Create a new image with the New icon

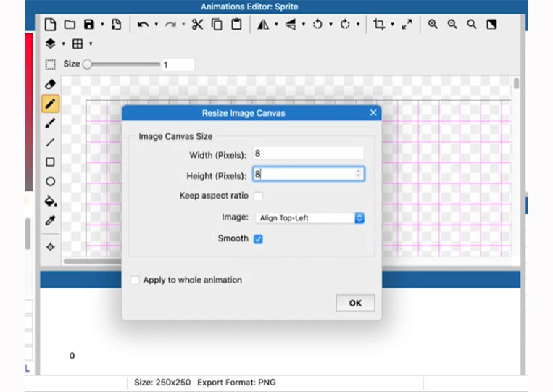click(51, 25)
